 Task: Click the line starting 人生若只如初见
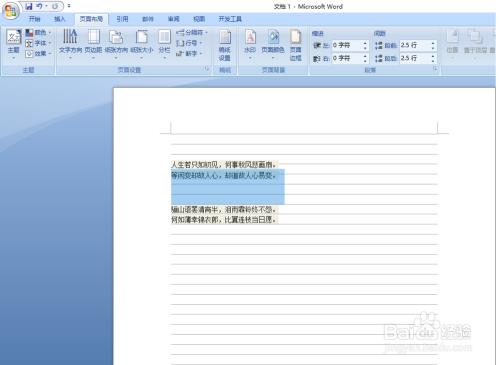pos(224,164)
